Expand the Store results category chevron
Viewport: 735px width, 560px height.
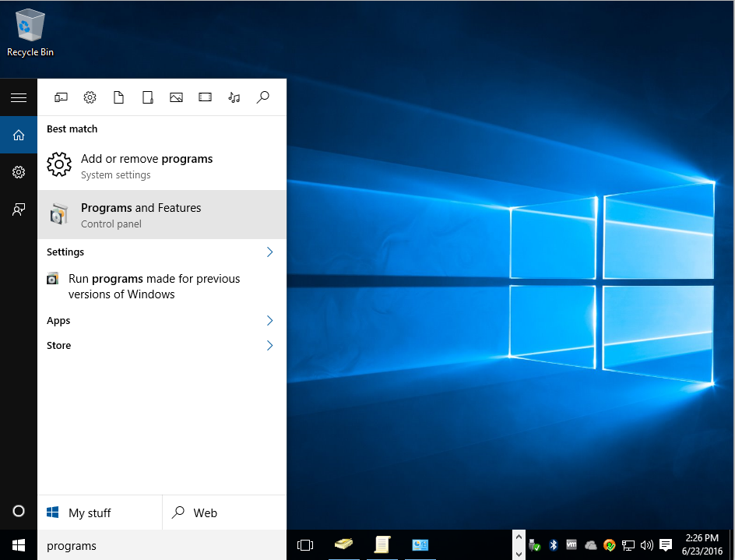click(x=269, y=346)
